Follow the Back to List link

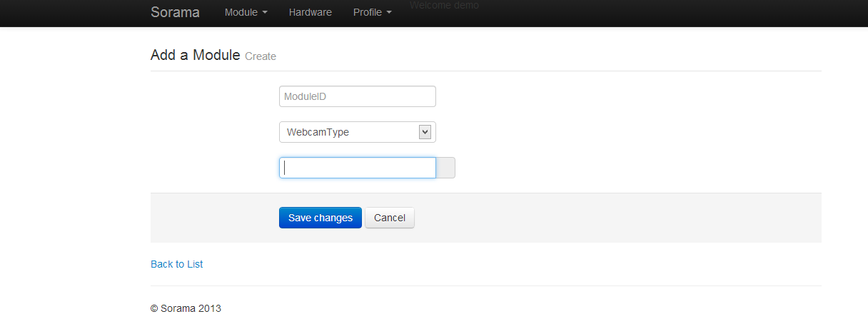176,264
